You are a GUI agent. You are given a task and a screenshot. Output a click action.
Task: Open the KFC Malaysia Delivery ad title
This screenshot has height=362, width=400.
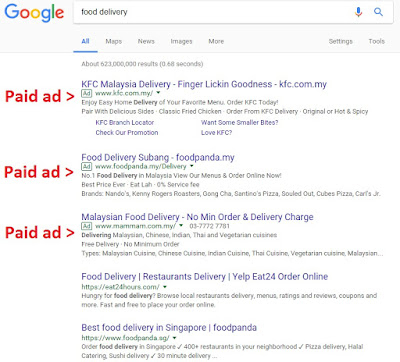tap(204, 84)
